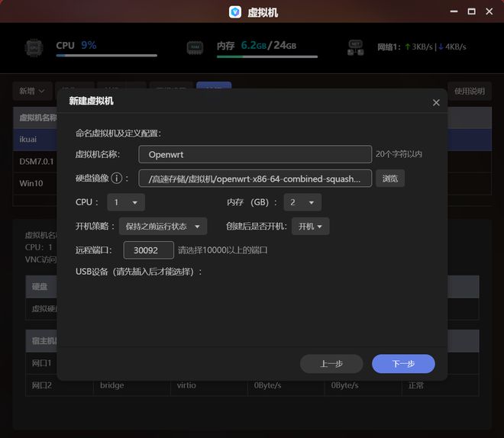Click the USB设备 label text
504x438 pixels.
pos(138,272)
